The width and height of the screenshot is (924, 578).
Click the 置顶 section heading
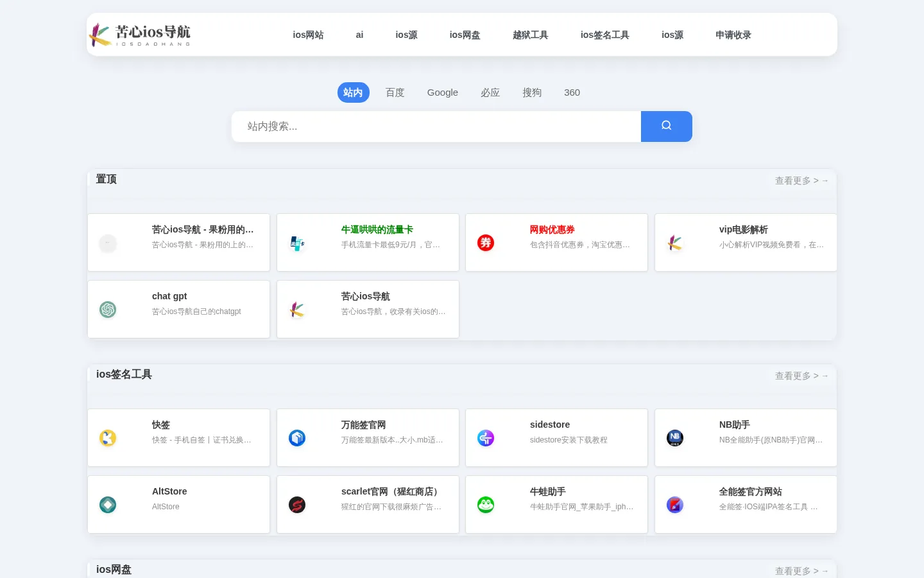107,179
